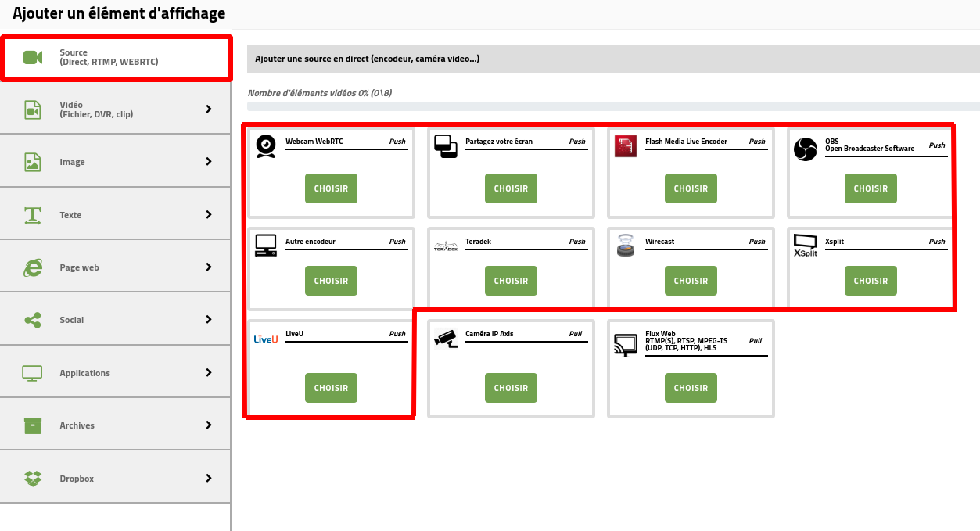Click the Source video camera icon
Screen dimensions: 980x531
pos(33,57)
